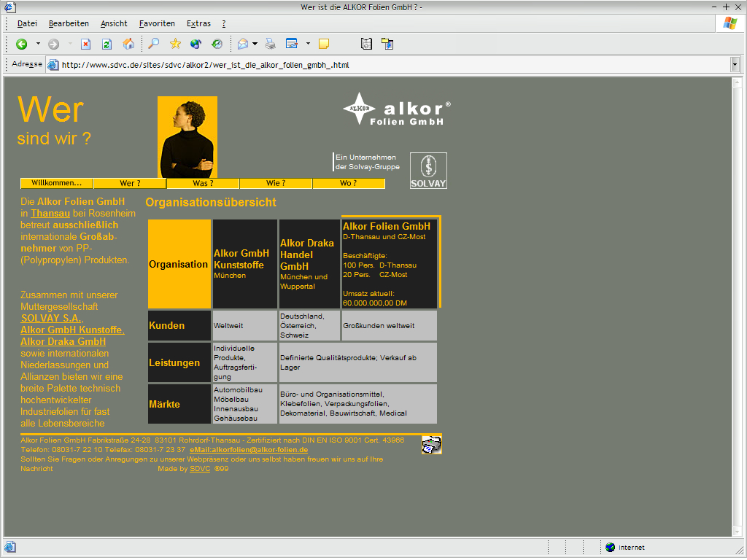Click the alkor Folien GmbH logo
This screenshot has width=747, height=560.
pyautogui.click(x=396, y=109)
